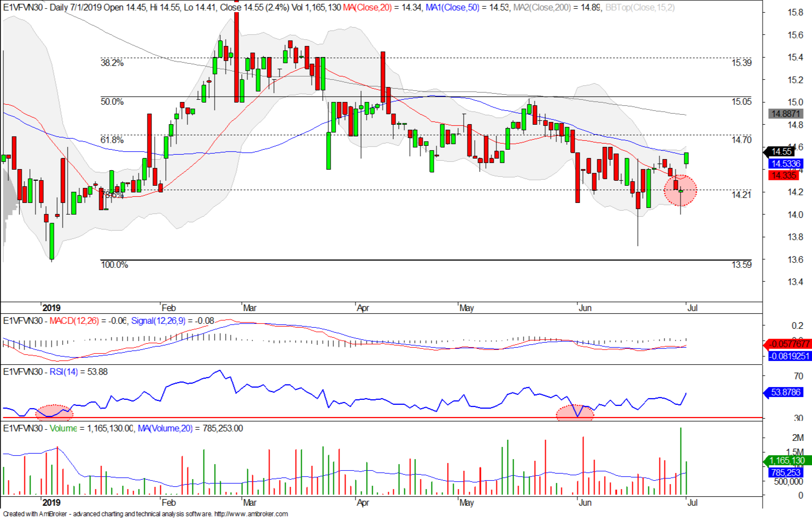Click the 2019 label on bottom volume axis
Image resolution: width=812 pixels, height=518 pixels.
(x=51, y=503)
